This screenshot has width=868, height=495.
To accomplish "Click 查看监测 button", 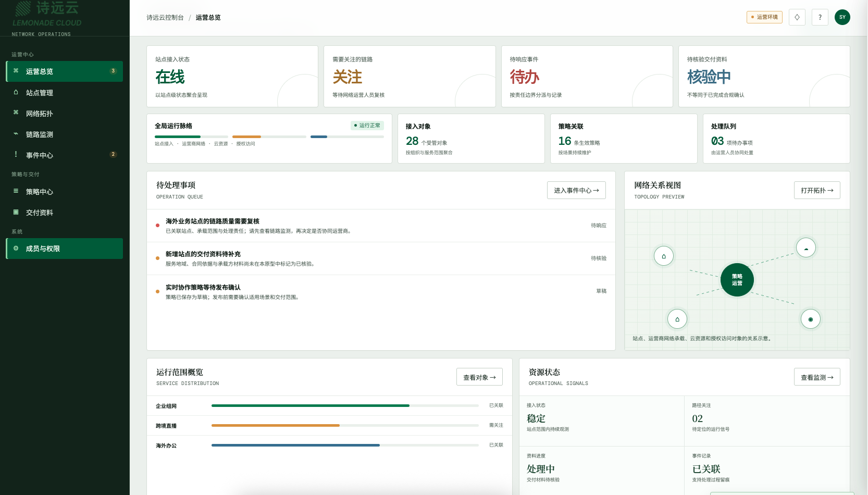I will point(817,377).
